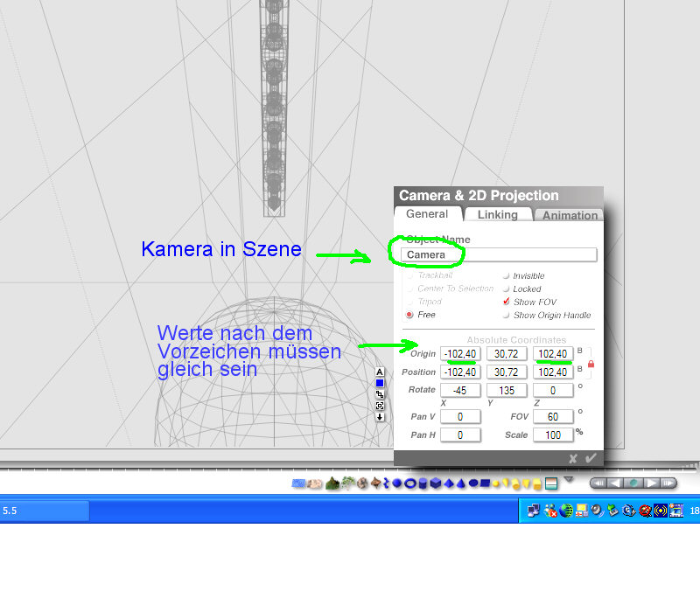This screenshot has height=598, width=700.
Task: Enable Show Origin Handle option
Action: pyautogui.click(x=507, y=315)
